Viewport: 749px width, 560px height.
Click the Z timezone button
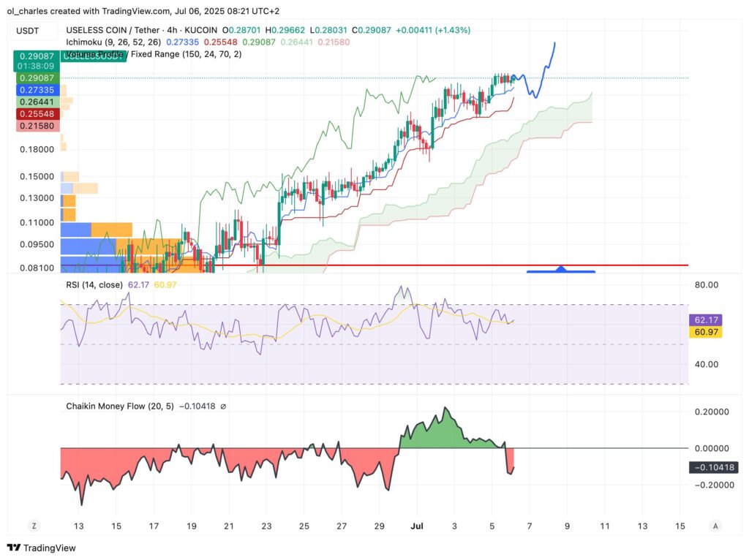coord(33,526)
